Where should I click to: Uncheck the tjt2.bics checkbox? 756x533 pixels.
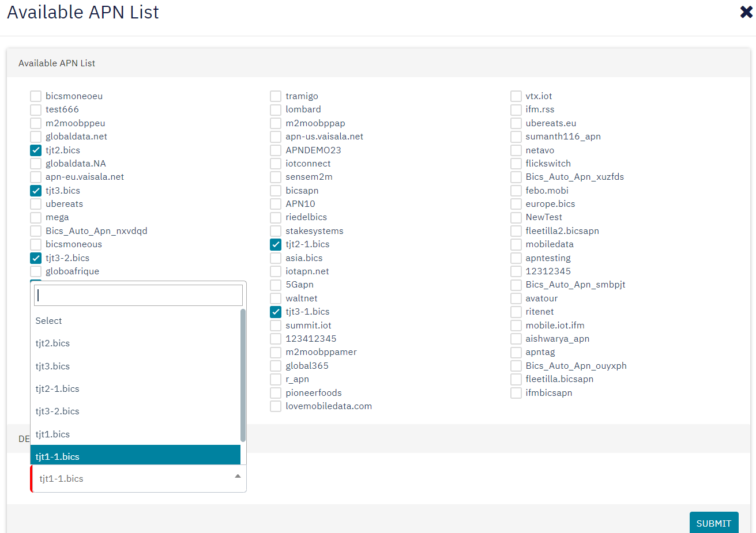[36, 150]
